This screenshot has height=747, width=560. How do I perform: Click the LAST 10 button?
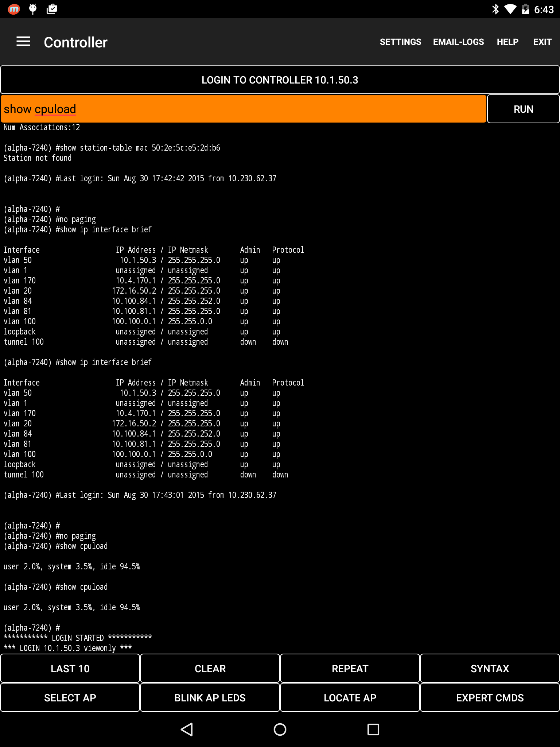[x=70, y=669]
